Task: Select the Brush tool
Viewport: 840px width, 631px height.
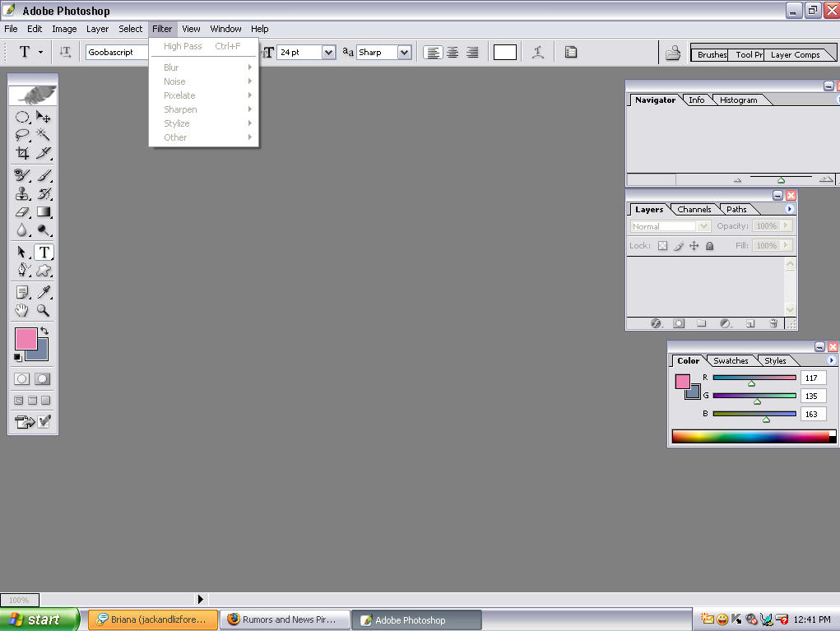Action: 44,175
